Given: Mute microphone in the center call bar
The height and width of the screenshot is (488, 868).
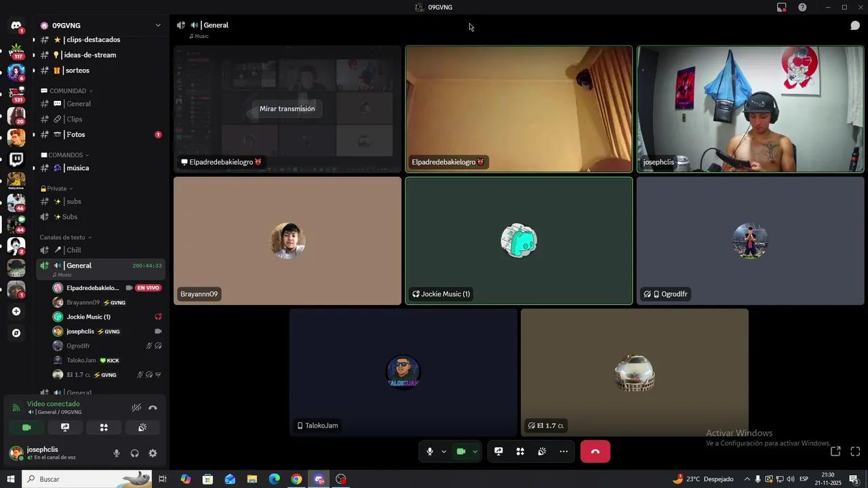Looking at the screenshot, I should [x=430, y=451].
